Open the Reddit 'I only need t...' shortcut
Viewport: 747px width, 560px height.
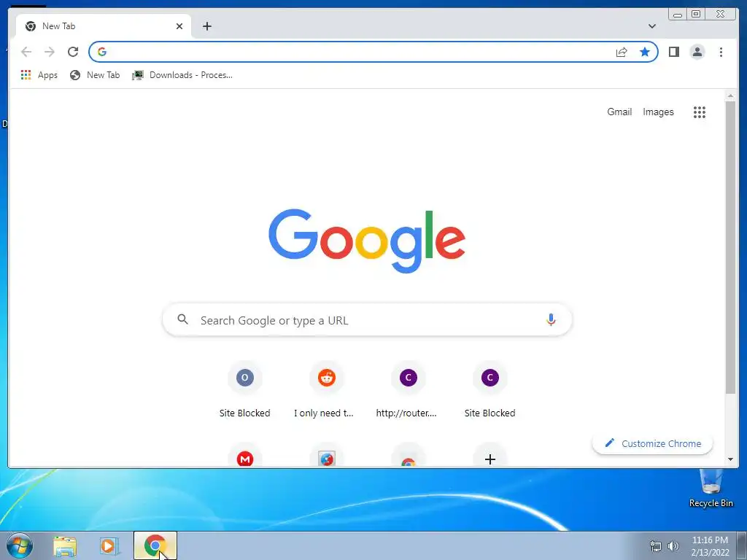pos(326,391)
